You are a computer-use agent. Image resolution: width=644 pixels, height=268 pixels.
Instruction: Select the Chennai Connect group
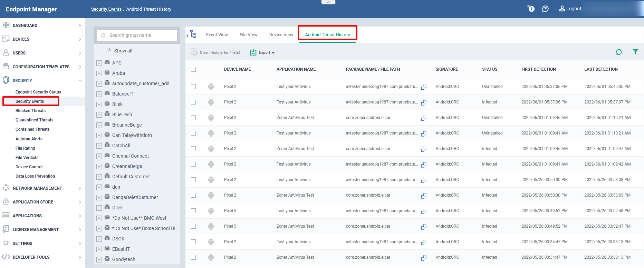point(131,156)
